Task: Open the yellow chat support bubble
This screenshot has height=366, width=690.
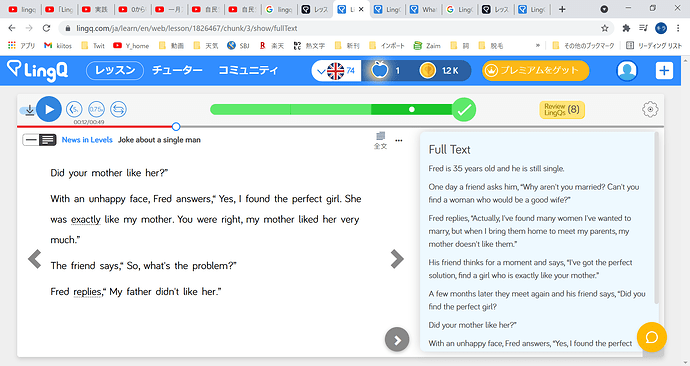Action: click(x=652, y=337)
